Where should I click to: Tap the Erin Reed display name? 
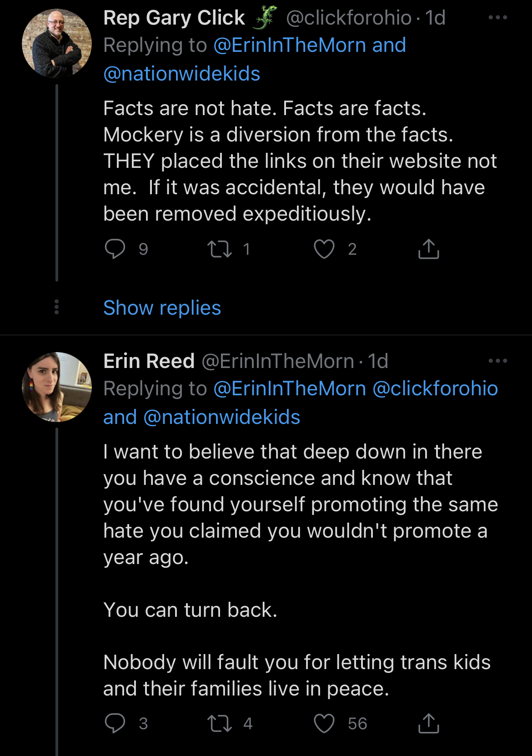tap(149, 361)
